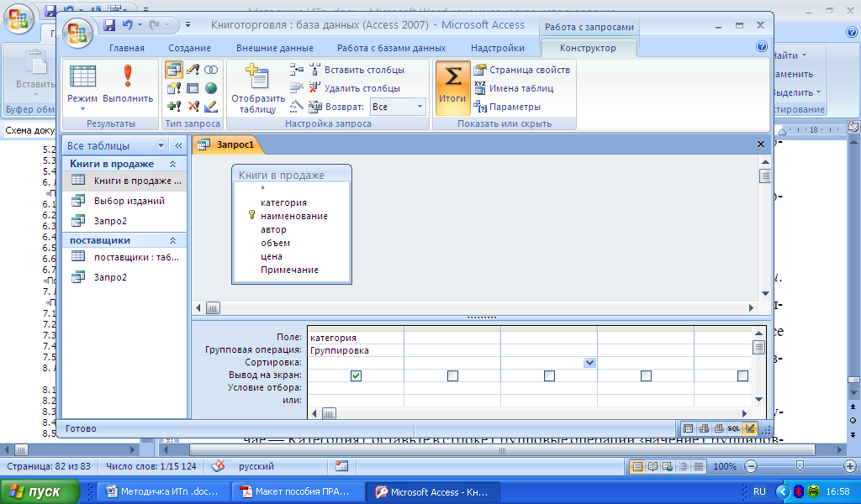This screenshot has height=504, width=861.
Task: Open Все таблицы navigation pane dropdown
Action: pyautogui.click(x=161, y=145)
